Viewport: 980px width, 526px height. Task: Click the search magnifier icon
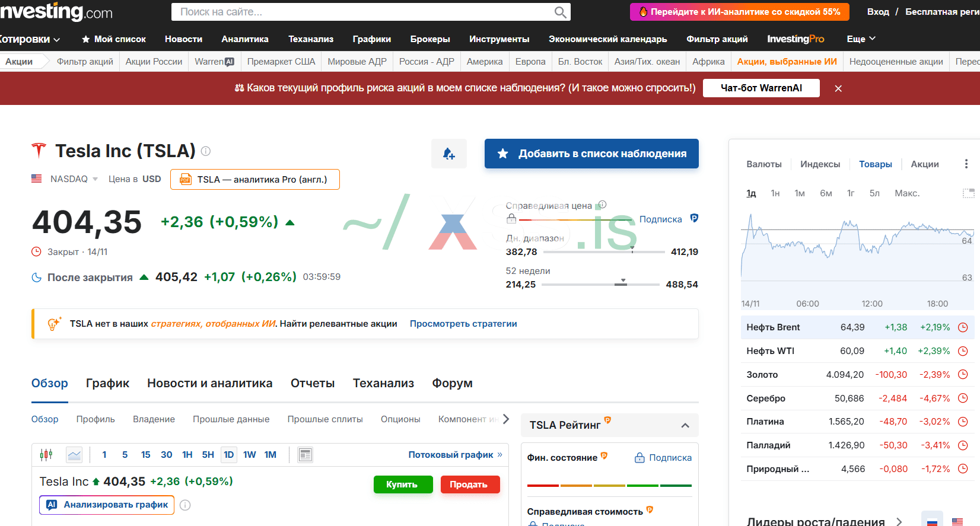click(x=560, y=12)
